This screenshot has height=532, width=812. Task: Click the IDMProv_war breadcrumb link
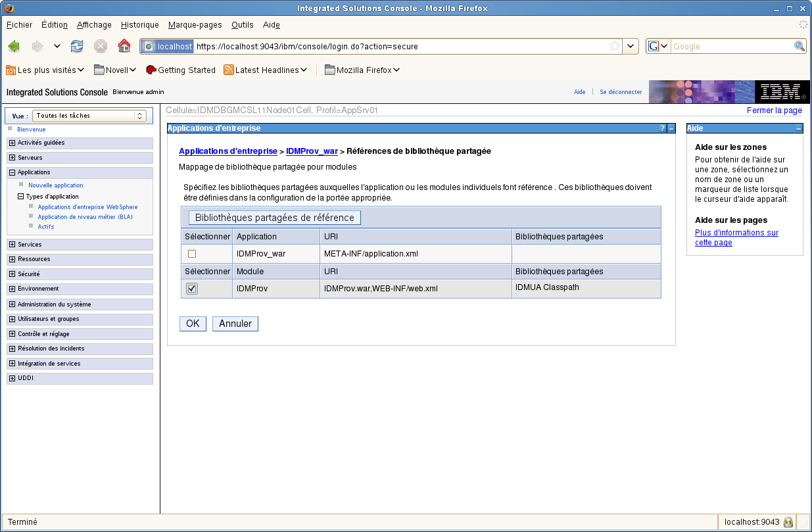point(312,151)
